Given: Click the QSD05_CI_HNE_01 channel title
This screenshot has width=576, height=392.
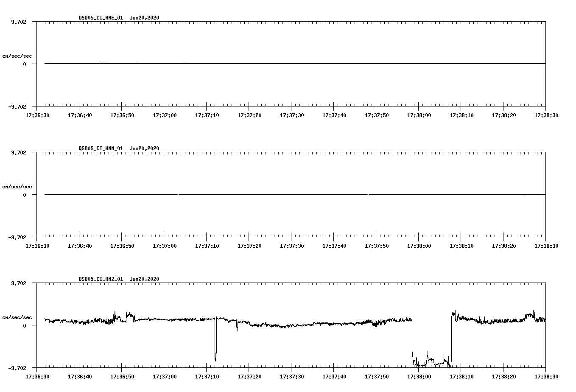Looking at the screenshot, I should click(x=101, y=18).
